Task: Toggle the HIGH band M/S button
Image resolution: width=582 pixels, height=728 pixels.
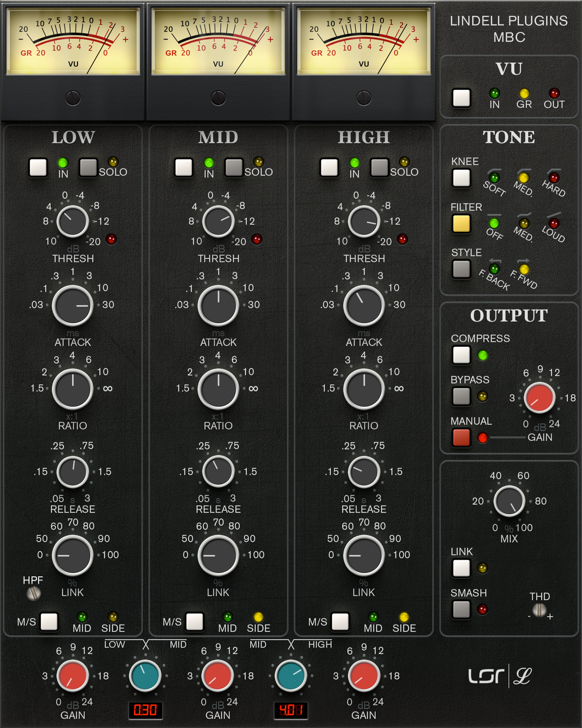Action: tap(340, 622)
